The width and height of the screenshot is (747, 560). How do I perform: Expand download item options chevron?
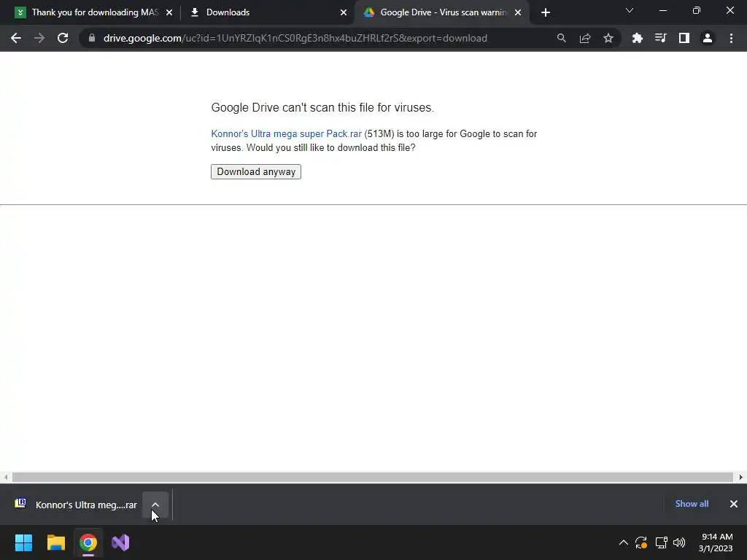[x=155, y=505]
